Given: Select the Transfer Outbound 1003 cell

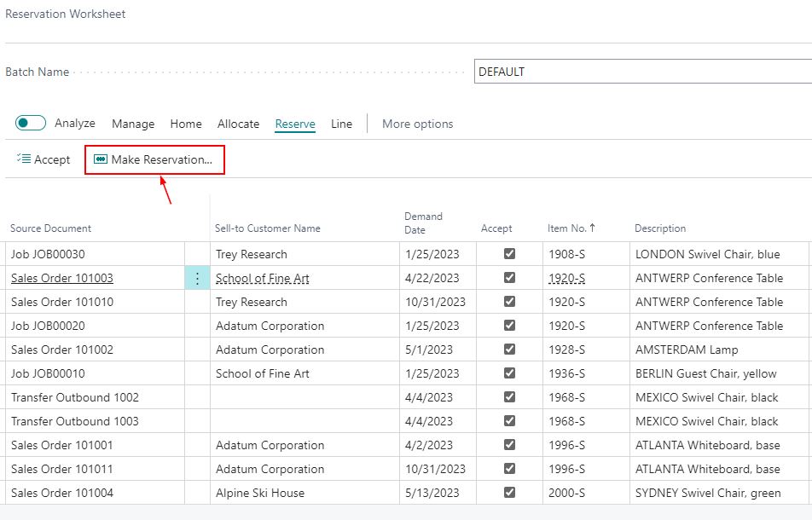Looking at the screenshot, I should point(96,420).
